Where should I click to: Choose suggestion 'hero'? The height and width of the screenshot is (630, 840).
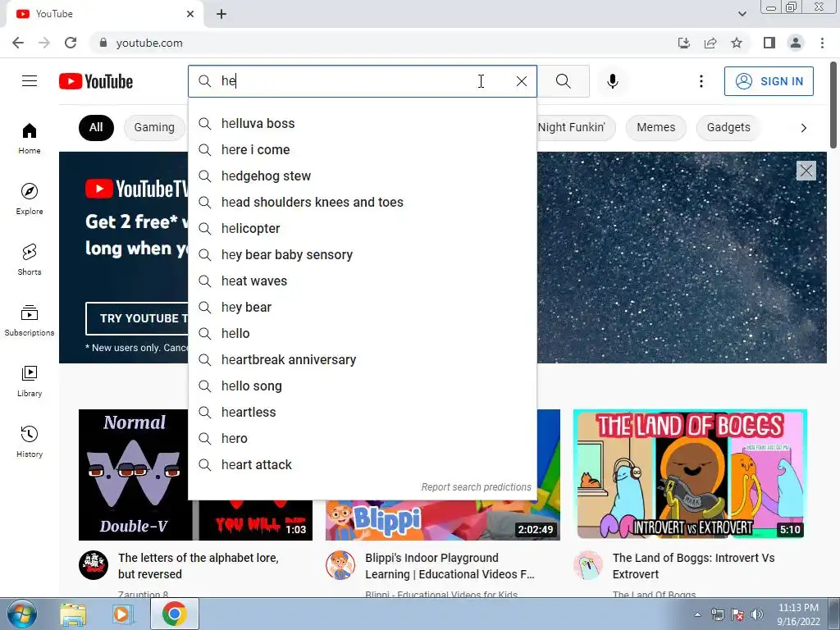tap(362, 438)
